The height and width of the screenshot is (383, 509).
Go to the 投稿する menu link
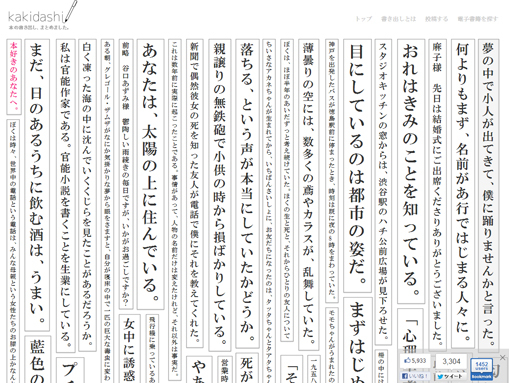(437, 19)
